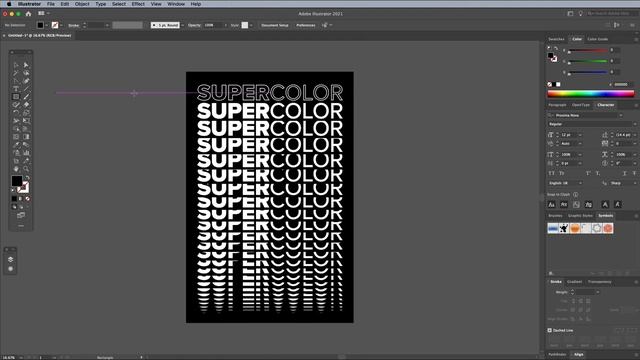Click the red channel slider

[x=588, y=50]
